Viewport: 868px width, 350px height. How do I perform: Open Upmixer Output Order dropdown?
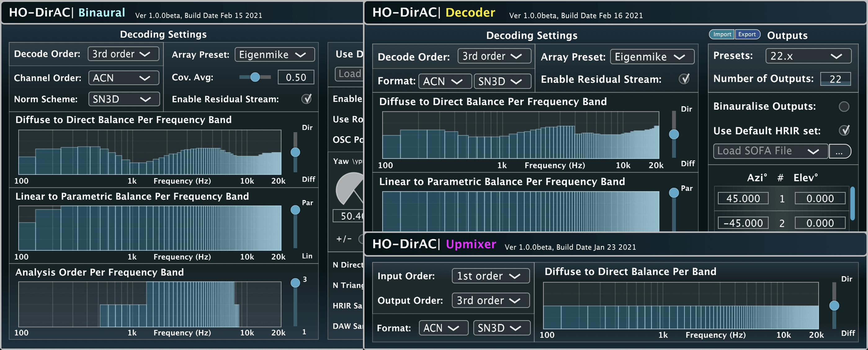[x=490, y=300]
